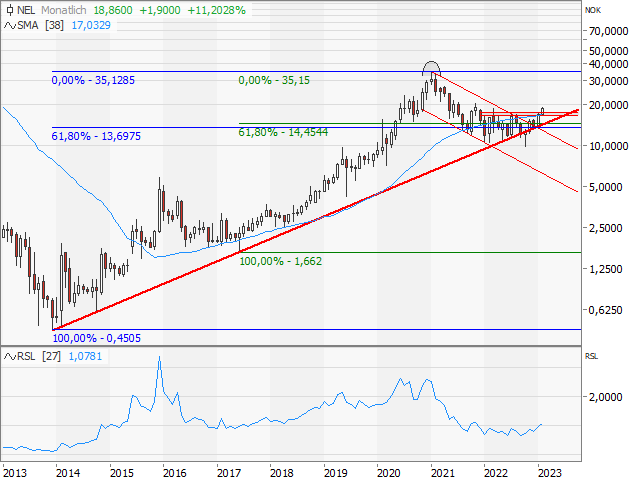Click the green label 61,80% - 14,4544
Image resolution: width=640 pixels, height=480 pixels.
283,132
